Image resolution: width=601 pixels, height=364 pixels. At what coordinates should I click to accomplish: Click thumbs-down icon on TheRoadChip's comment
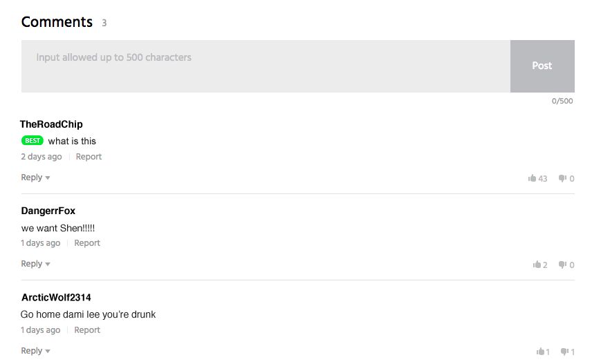point(562,178)
